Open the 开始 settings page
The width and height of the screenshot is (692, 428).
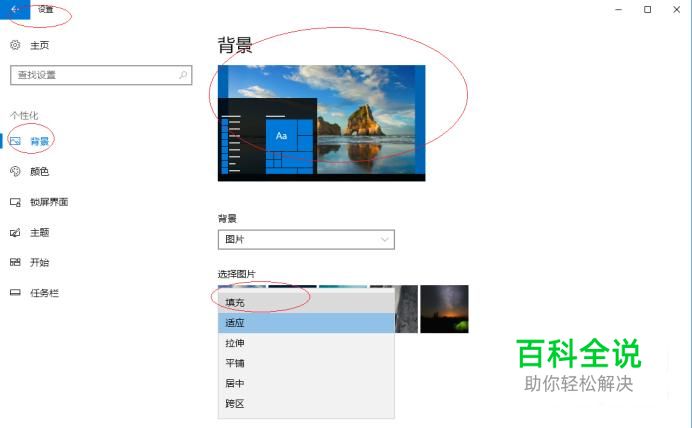(39, 262)
